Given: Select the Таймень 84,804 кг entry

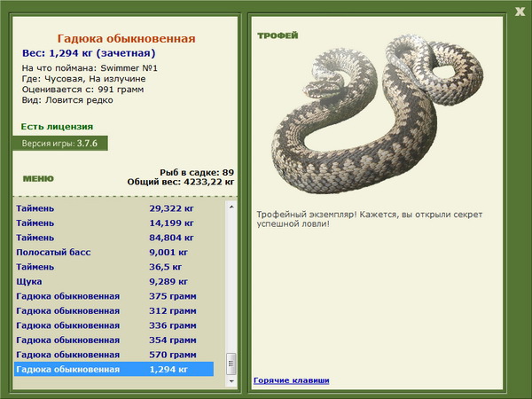Looking at the screenshot, I should click(x=114, y=238).
